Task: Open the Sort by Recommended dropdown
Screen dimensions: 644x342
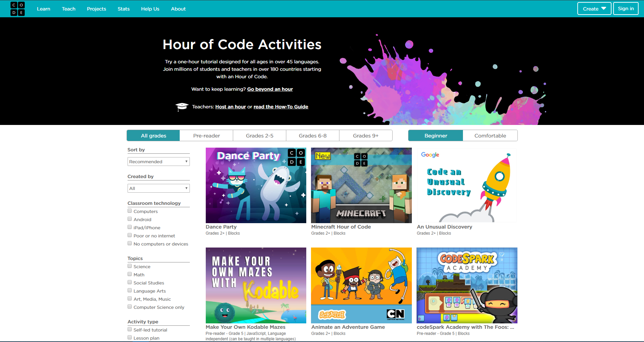Action: point(159,162)
